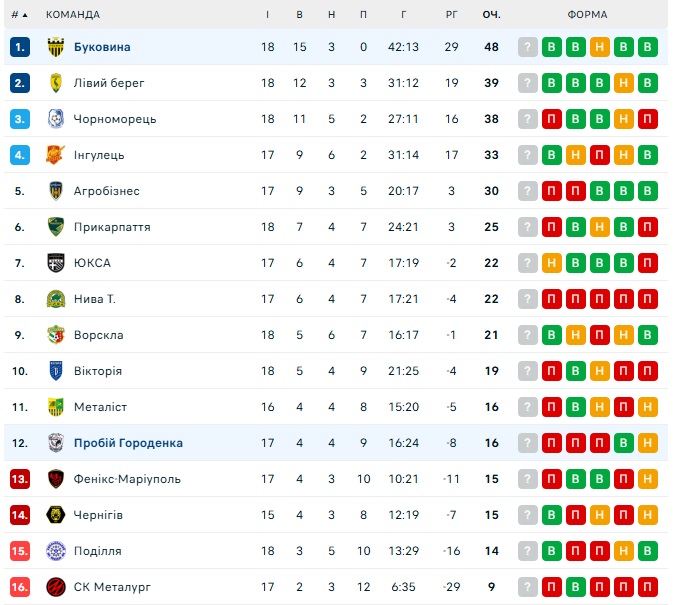Open the Фенікс-Маріуполь team page

127,479
